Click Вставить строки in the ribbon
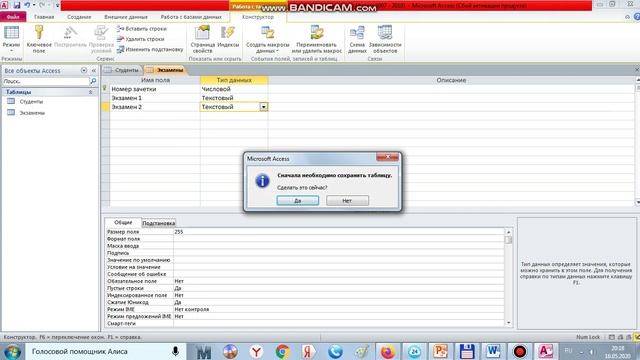This screenshot has height=360, width=640. (x=142, y=29)
